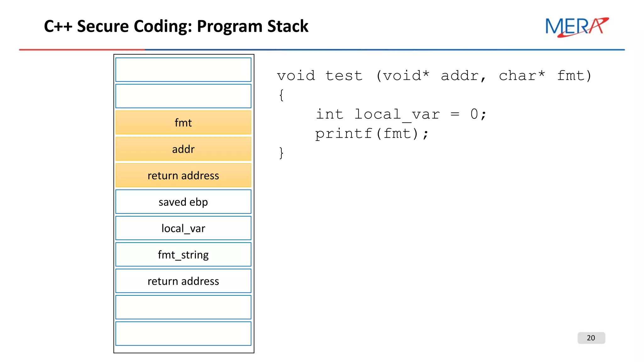The width and height of the screenshot is (644, 362).
Task: Click the 'printf(fmt);' code line
Action: (x=372, y=134)
